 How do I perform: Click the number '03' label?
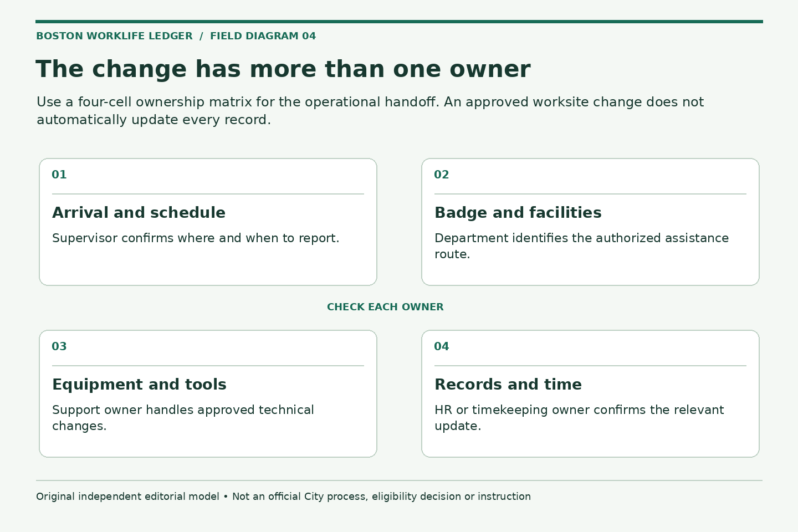pos(59,347)
